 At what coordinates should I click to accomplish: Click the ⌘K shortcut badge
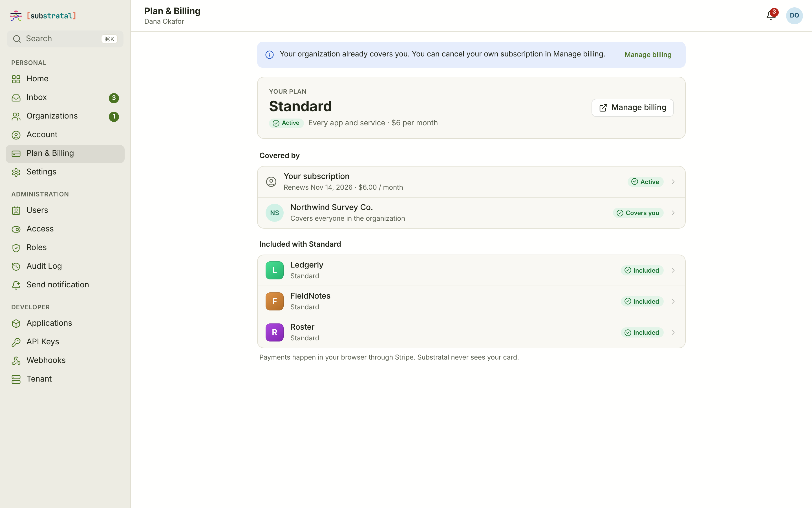click(109, 39)
